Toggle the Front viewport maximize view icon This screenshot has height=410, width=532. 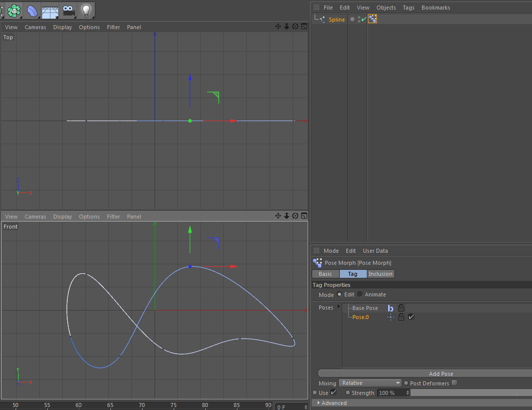[x=304, y=216]
